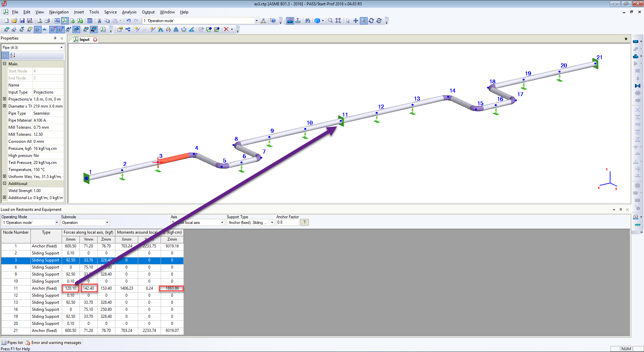Switch to the Pipes list tab
This screenshot has height=352, width=644.
12,343
